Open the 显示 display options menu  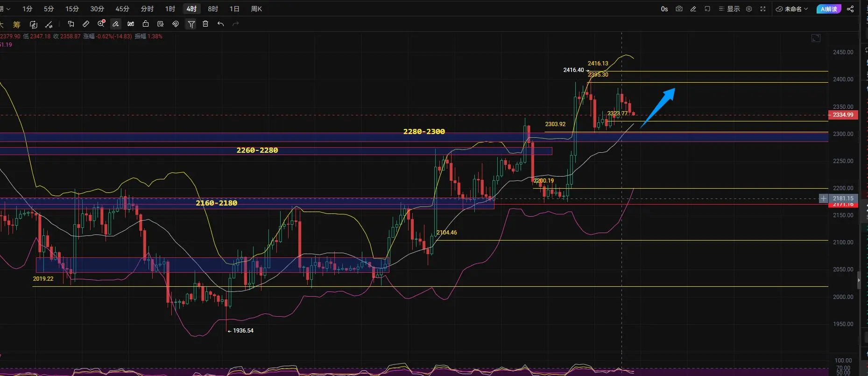729,9
